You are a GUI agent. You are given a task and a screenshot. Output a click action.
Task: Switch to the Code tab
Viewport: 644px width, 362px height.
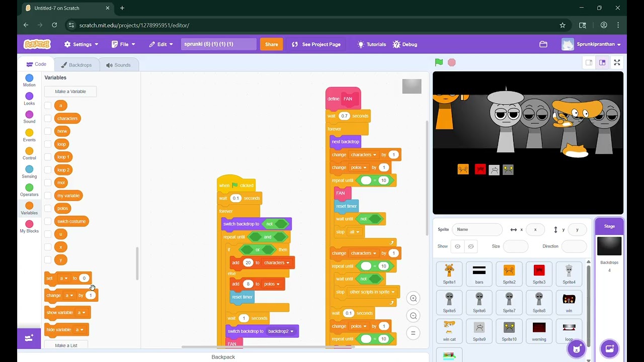[36, 64]
